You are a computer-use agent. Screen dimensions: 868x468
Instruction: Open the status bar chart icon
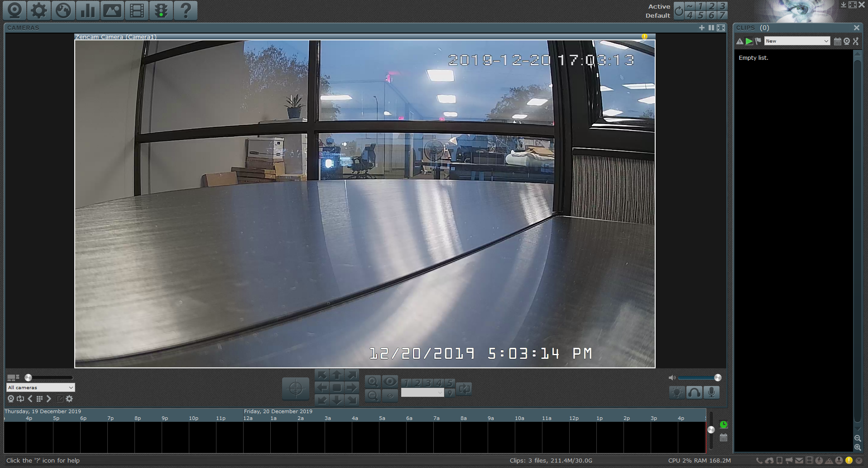point(88,10)
